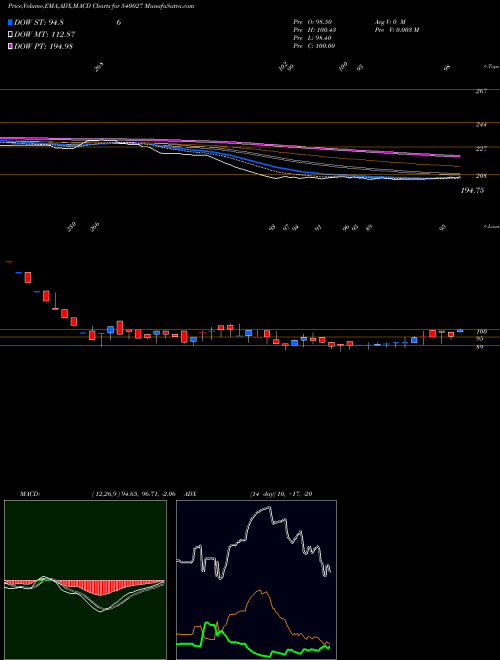Select the 'DOW PT: 194.98' legend label

[x=44, y=46]
